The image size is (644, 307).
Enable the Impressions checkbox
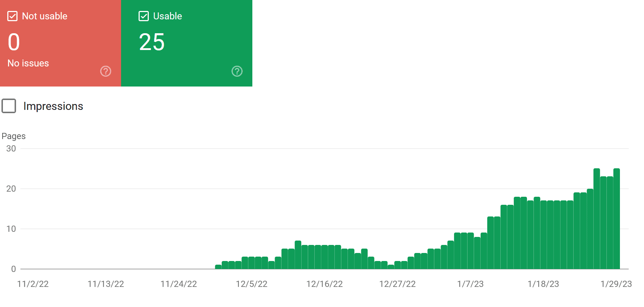(9, 106)
